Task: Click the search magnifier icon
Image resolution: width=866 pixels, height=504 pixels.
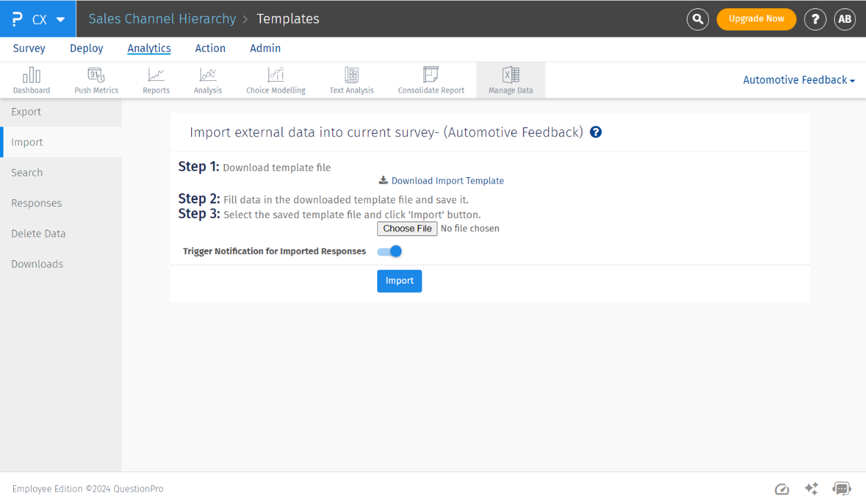Action: tap(698, 19)
